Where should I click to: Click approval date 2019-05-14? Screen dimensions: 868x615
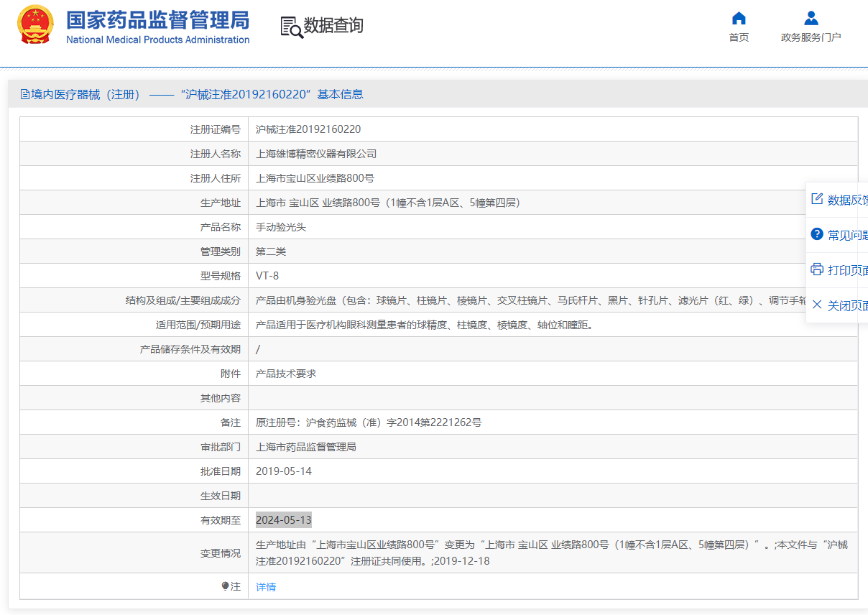[284, 471]
